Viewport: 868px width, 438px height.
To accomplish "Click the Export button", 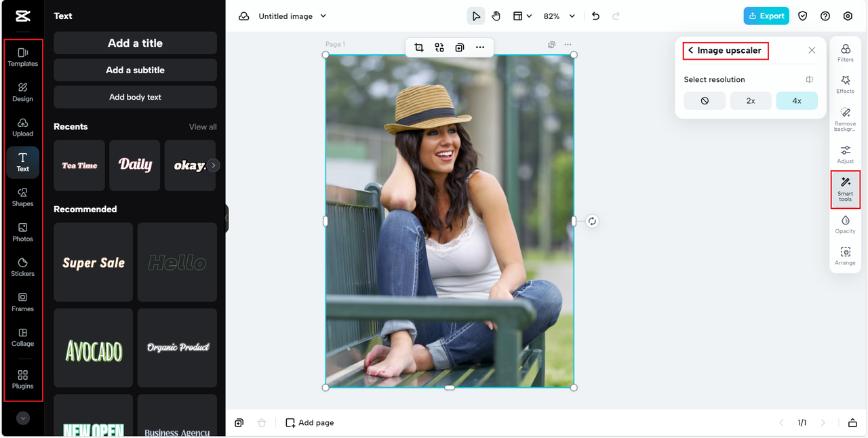I will coord(766,16).
